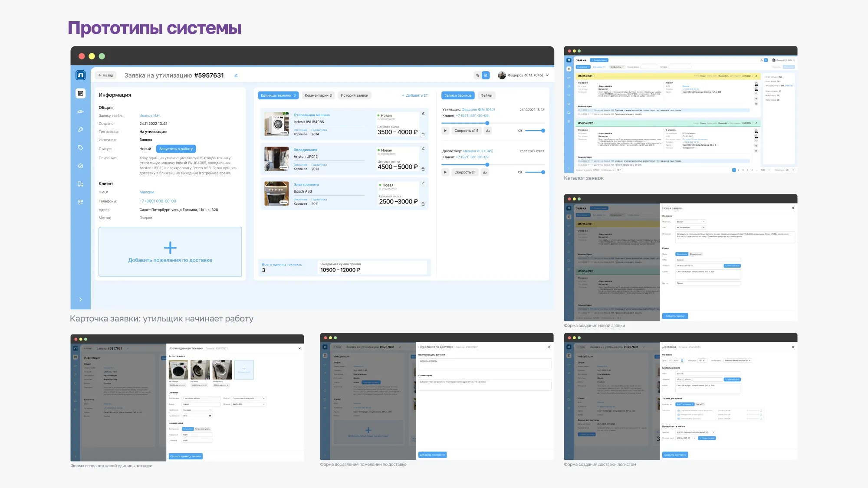
Task: Open the Bosch AS3 stove photo thumbnail
Action: pos(276,193)
